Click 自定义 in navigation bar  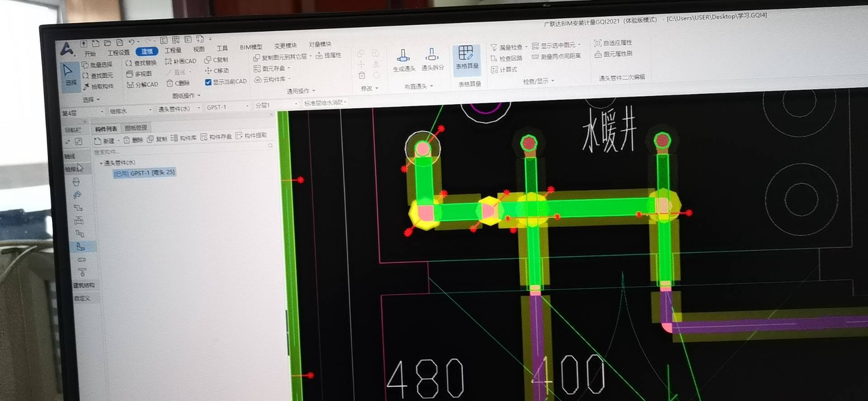(82, 299)
